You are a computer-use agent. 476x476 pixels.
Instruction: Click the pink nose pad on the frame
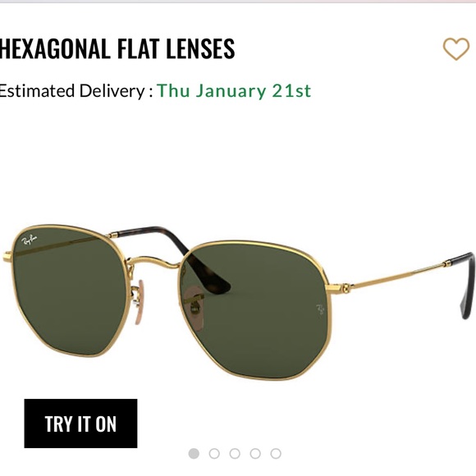[x=140, y=302]
